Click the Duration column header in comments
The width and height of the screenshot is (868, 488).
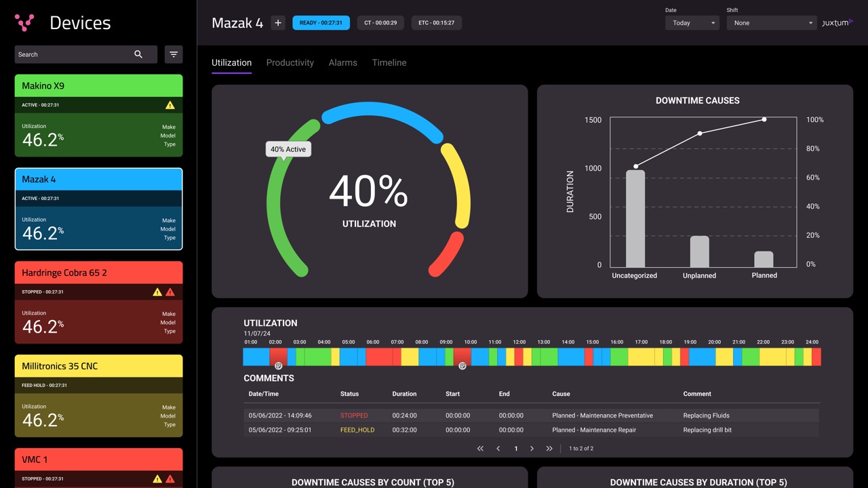405,394
